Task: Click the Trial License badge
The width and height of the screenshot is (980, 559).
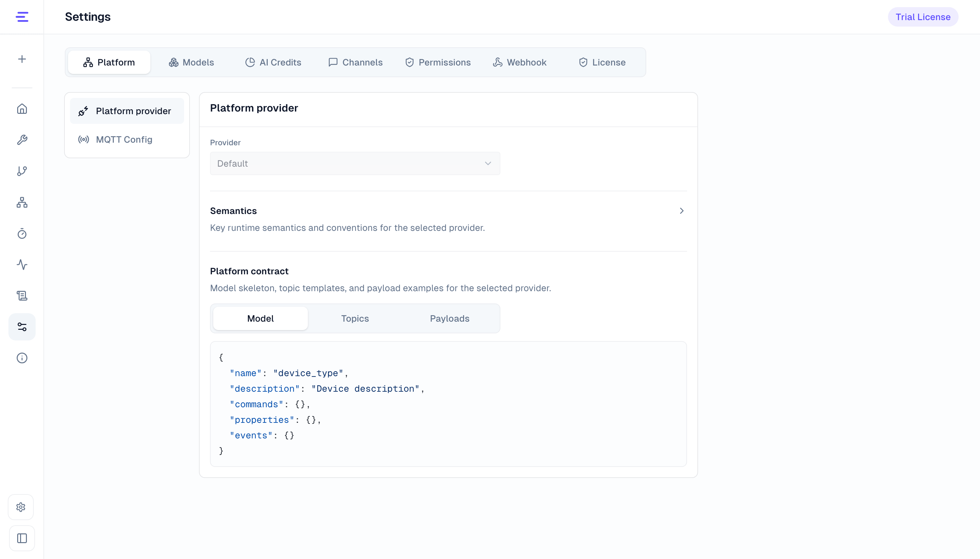Action: coord(923,17)
